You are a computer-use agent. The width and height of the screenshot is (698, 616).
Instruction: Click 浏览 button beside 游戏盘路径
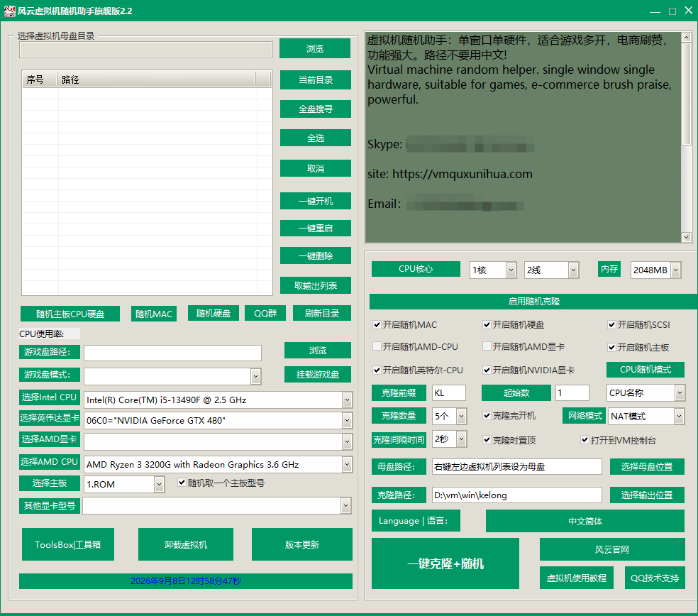coord(317,350)
